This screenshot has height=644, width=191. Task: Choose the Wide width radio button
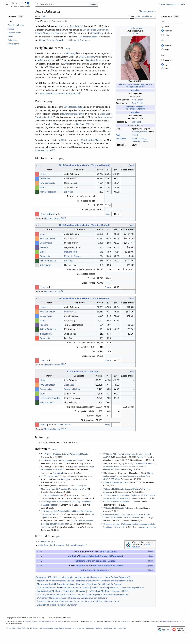click(162, 50)
